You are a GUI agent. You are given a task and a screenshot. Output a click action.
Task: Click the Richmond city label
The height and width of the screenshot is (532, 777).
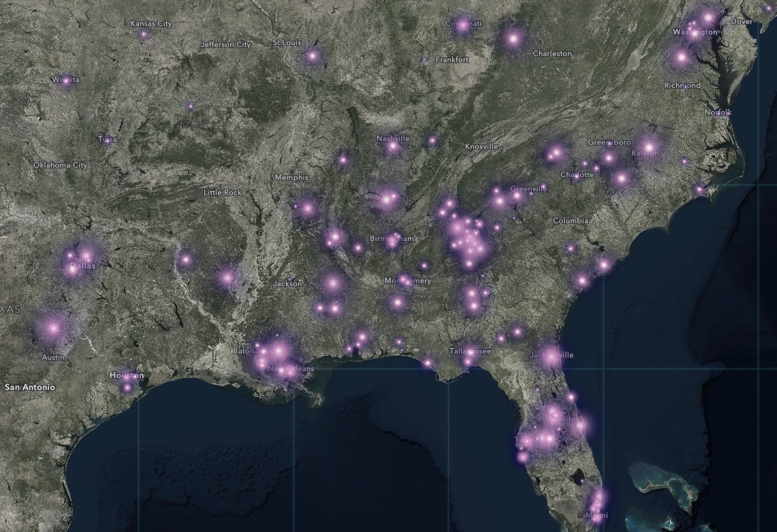682,85
